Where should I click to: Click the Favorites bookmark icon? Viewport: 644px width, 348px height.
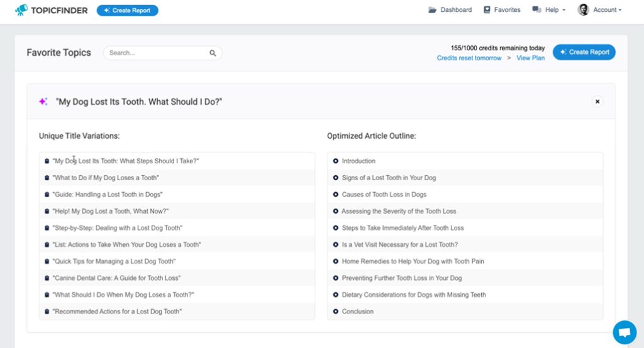point(487,10)
